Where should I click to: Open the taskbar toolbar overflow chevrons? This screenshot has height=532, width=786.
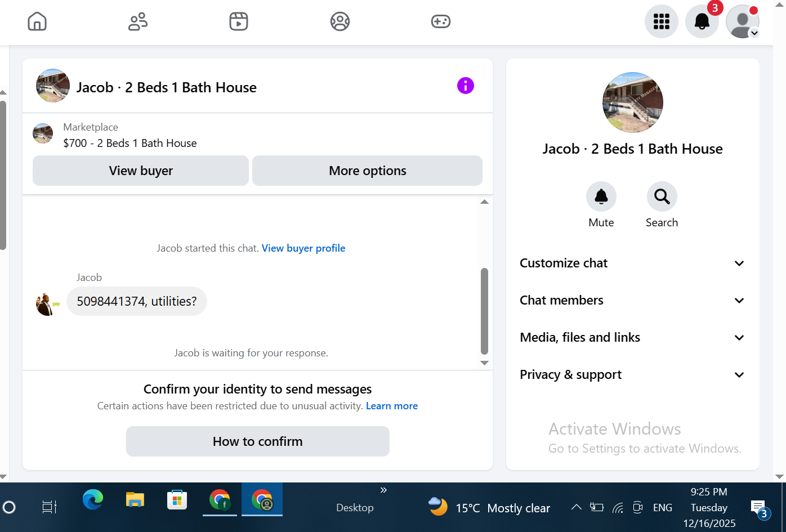(x=383, y=490)
